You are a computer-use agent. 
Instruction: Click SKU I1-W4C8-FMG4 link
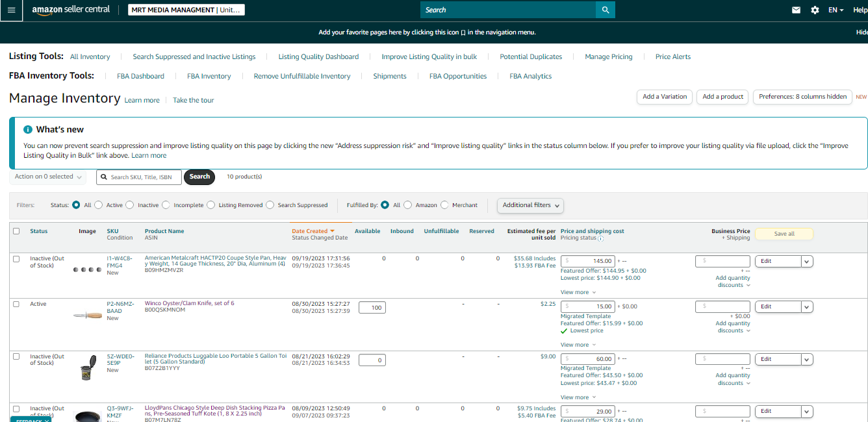[120, 262]
